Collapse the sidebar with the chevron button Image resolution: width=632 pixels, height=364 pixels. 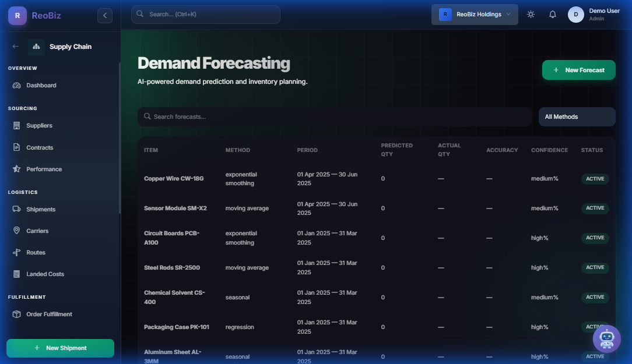(105, 15)
